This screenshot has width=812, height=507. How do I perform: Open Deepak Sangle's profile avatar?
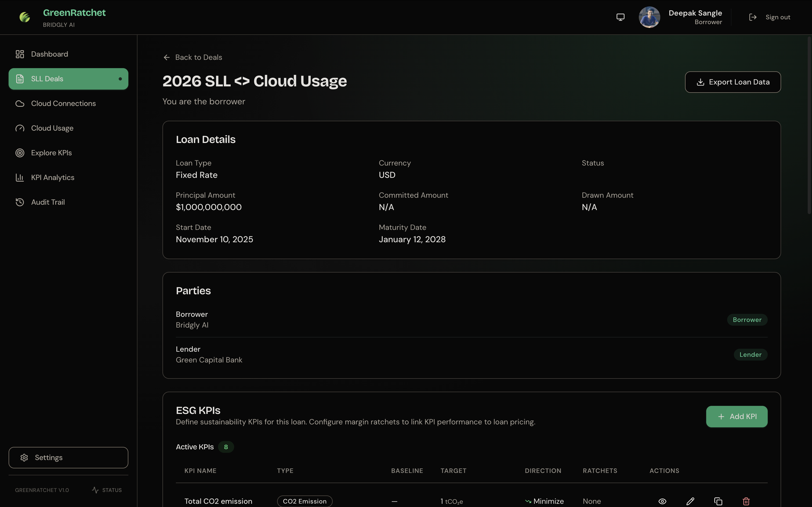click(x=649, y=17)
